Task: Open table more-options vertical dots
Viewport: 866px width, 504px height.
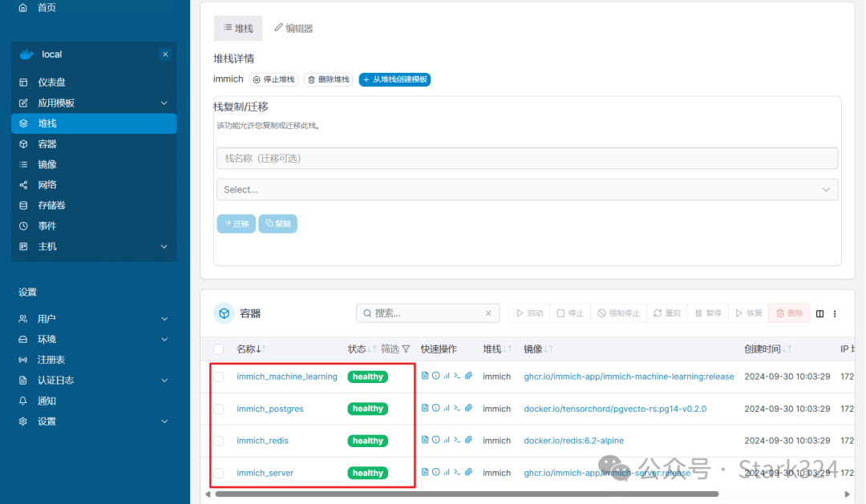Action: point(835,313)
